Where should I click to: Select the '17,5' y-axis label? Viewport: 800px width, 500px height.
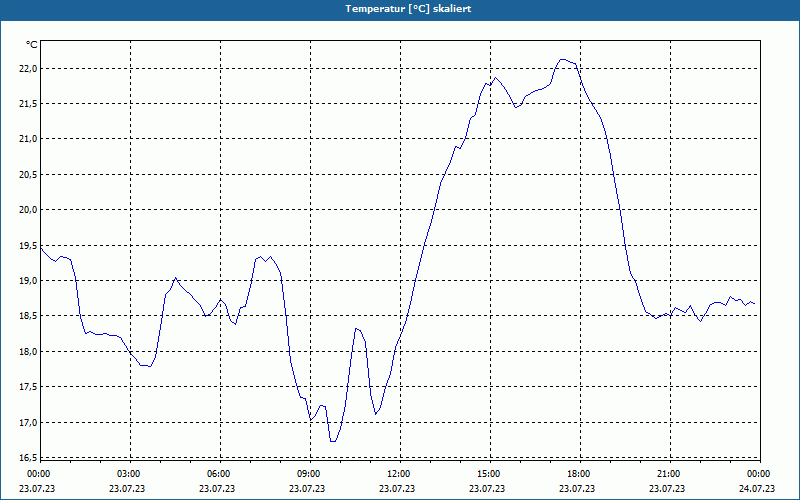click(28, 387)
